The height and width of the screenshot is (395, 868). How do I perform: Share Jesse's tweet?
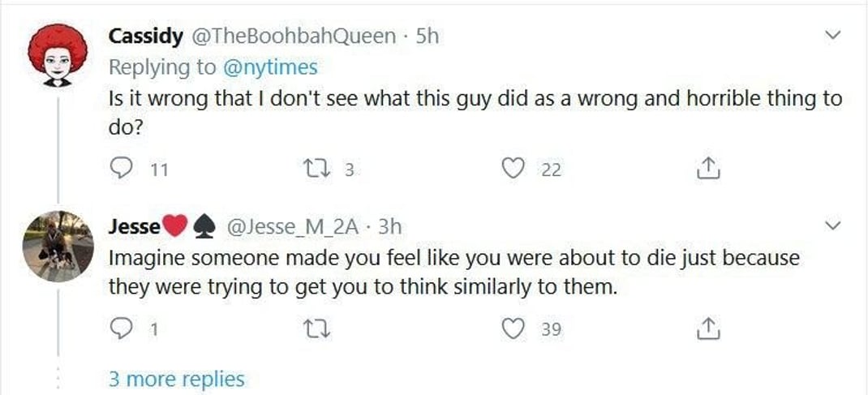[707, 329]
